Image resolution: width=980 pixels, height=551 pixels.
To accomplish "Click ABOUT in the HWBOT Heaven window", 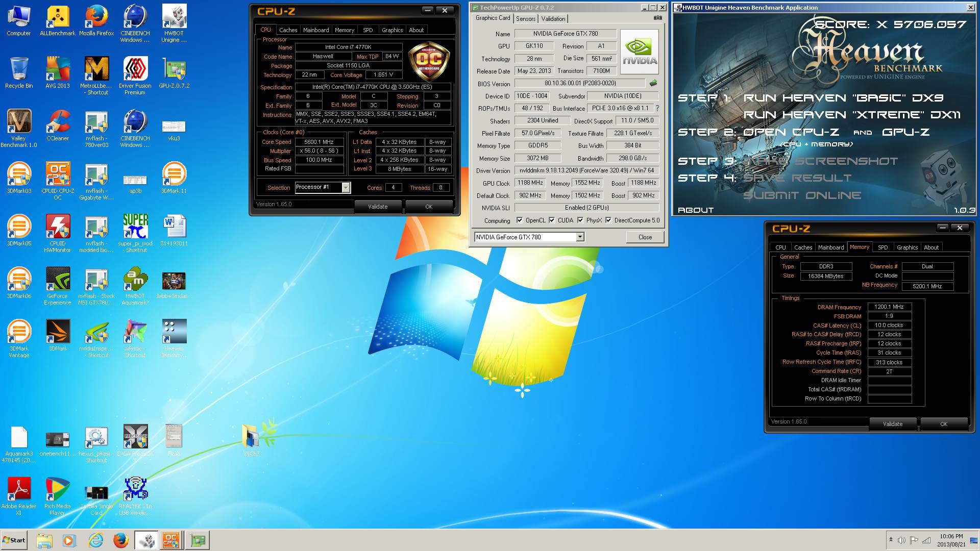I will tap(695, 210).
